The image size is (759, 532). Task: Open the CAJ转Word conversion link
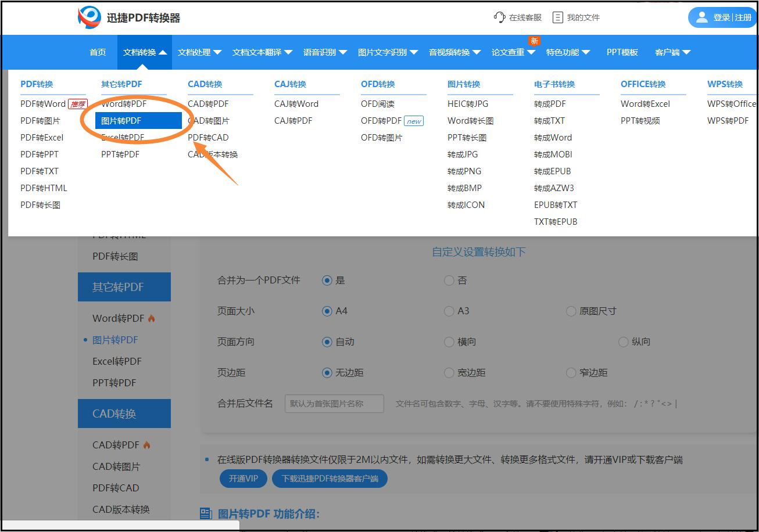(296, 103)
